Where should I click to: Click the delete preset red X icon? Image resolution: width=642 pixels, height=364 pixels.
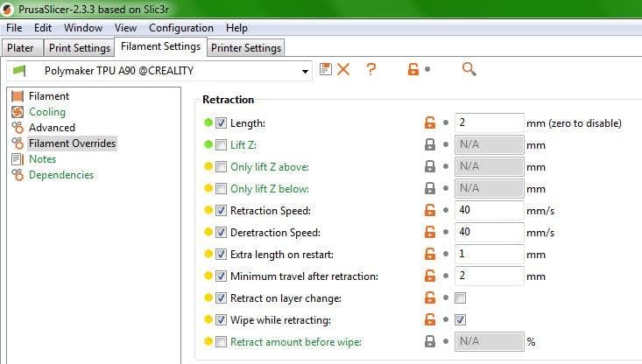coord(343,69)
